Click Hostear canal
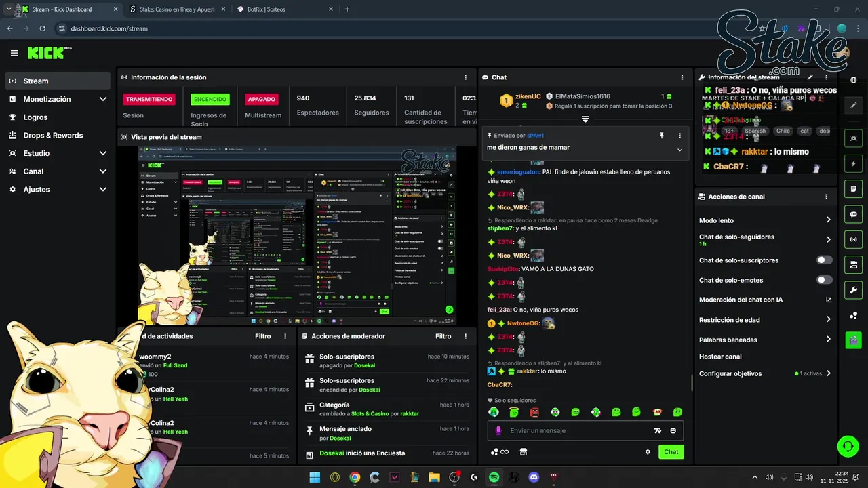The image size is (868, 488). coord(720,357)
